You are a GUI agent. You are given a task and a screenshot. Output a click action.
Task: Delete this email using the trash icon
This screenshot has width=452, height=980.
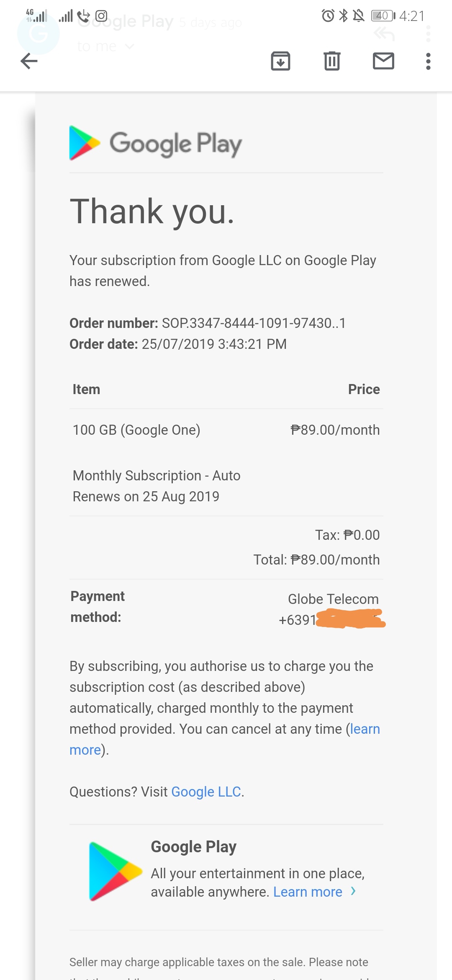click(332, 61)
